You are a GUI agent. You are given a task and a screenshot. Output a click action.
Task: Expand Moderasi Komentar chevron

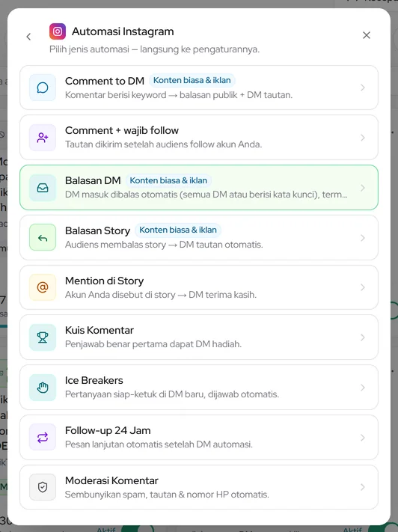363,487
